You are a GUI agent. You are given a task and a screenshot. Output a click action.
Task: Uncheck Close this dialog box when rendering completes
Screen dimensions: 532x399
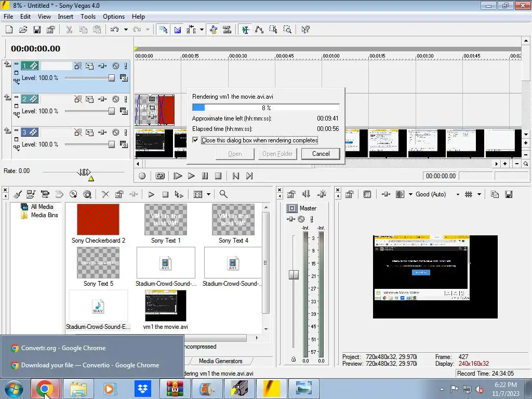195,140
